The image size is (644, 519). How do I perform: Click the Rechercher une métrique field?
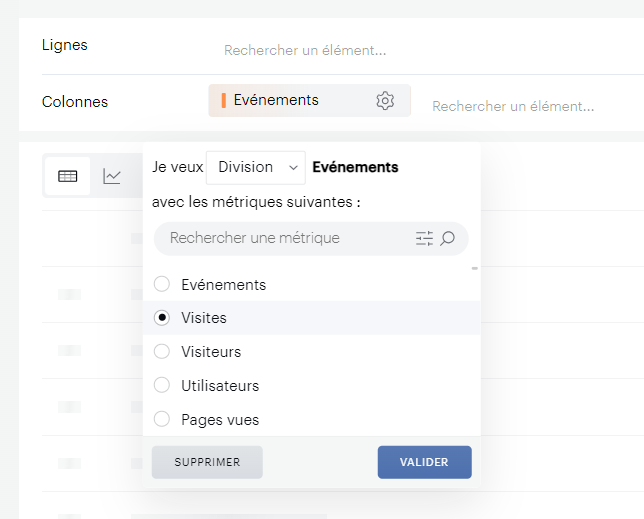(x=285, y=239)
